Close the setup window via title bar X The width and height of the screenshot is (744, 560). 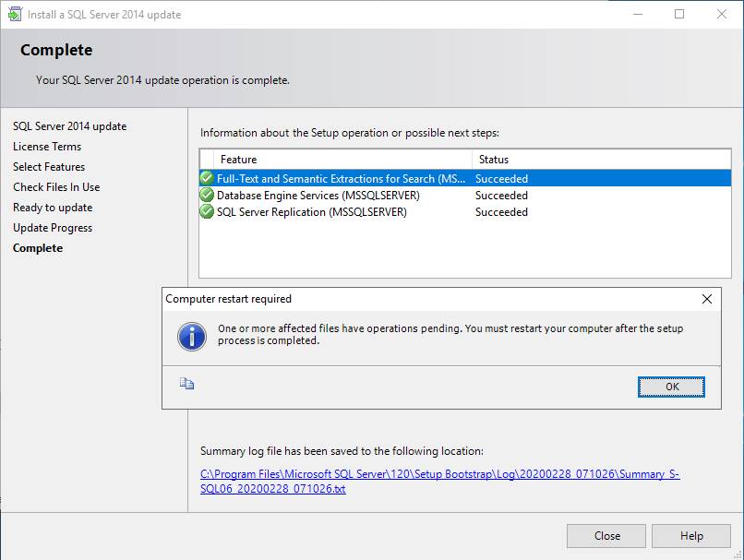[721, 14]
